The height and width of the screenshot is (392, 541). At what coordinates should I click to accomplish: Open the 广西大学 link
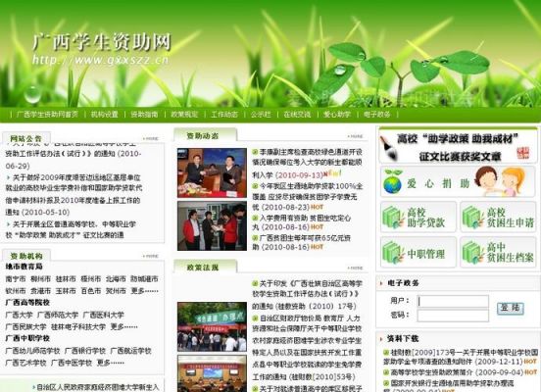tap(19, 315)
